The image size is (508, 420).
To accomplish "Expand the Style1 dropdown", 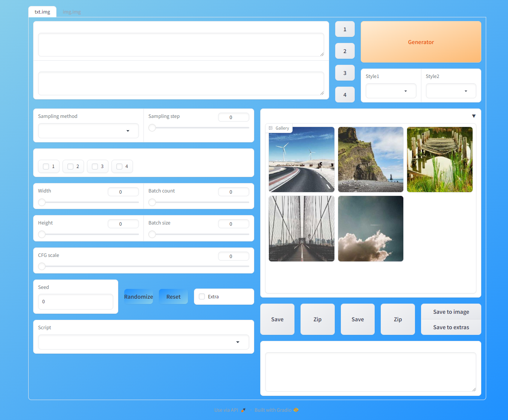I will tap(391, 91).
